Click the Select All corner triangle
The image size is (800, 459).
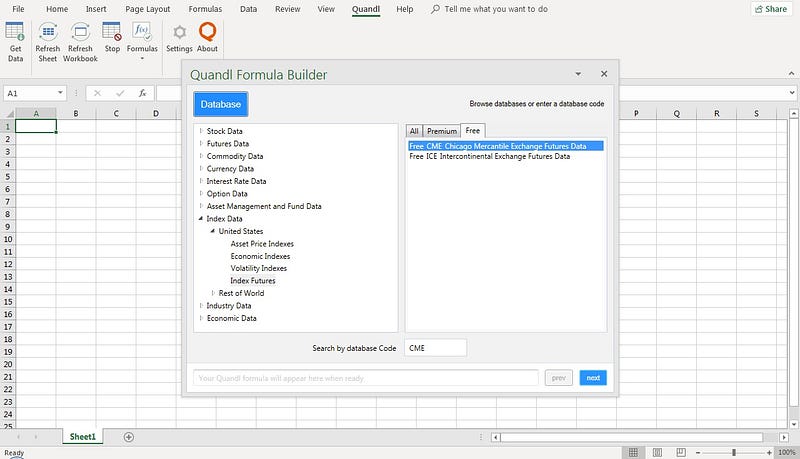click(8, 113)
